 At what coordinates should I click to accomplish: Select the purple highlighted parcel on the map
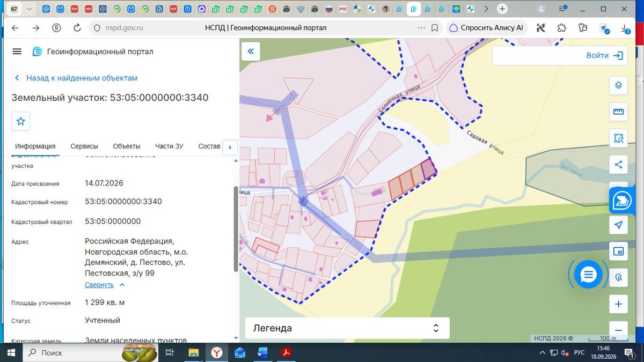pos(428,169)
